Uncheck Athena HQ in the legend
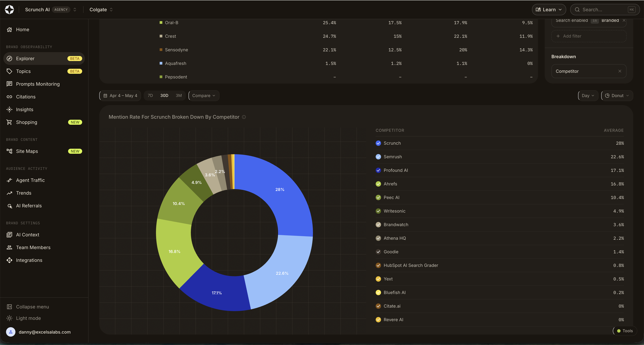 pos(378,238)
